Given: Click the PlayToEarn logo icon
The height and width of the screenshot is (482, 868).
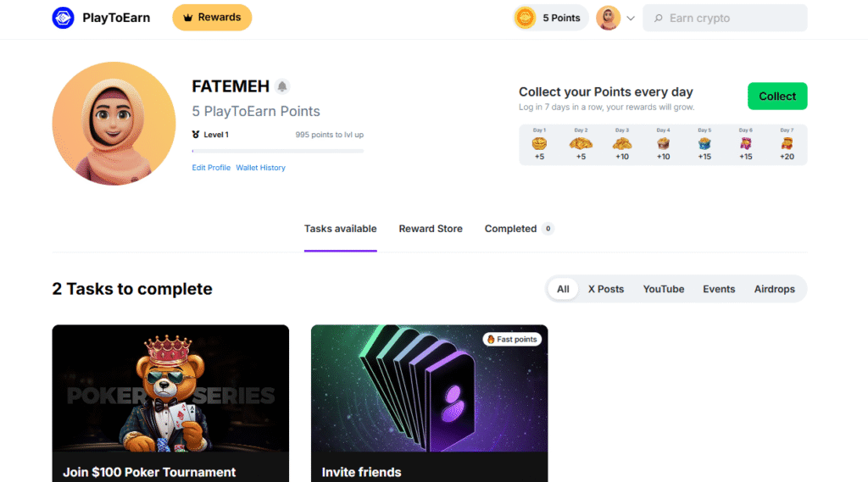Looking at the screenshot, I should [64, 18].
